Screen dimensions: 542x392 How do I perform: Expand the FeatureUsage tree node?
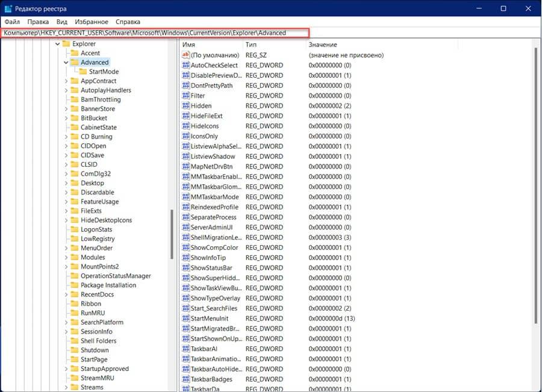(x=66, y=202)
